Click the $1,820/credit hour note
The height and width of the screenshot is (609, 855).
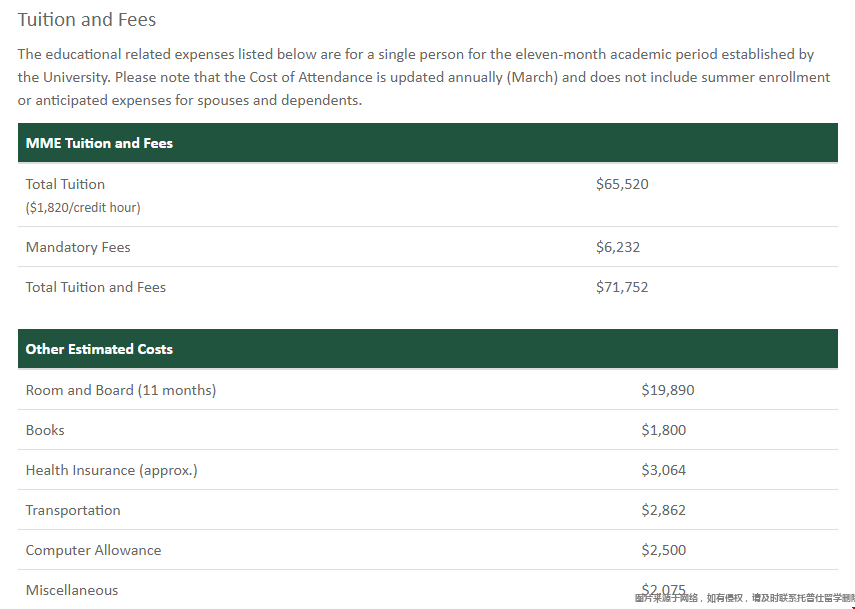pos(83,208)
